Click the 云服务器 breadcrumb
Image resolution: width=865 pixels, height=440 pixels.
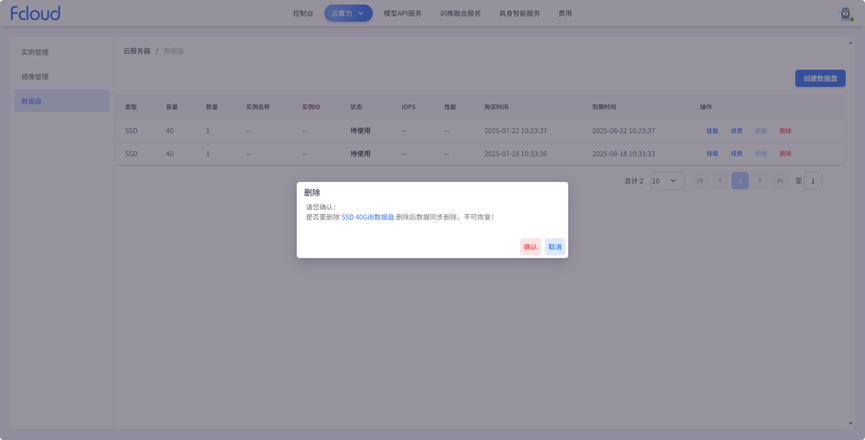coord(136,51)
